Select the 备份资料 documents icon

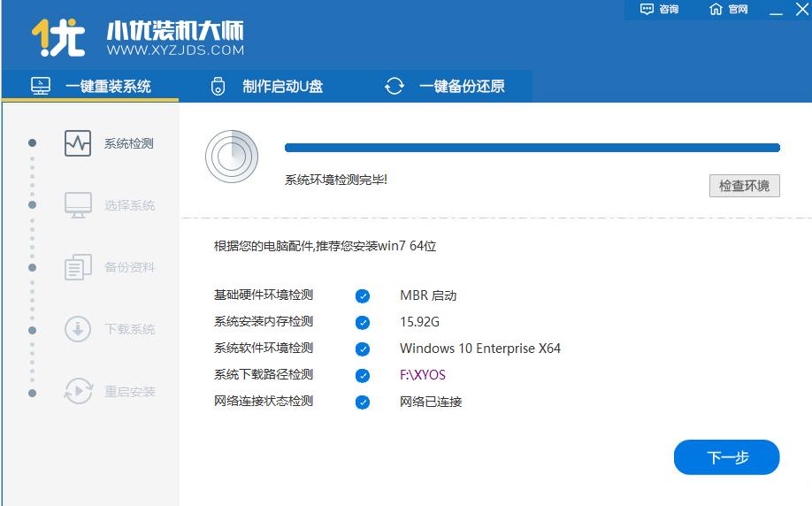(x=78, y=267)
